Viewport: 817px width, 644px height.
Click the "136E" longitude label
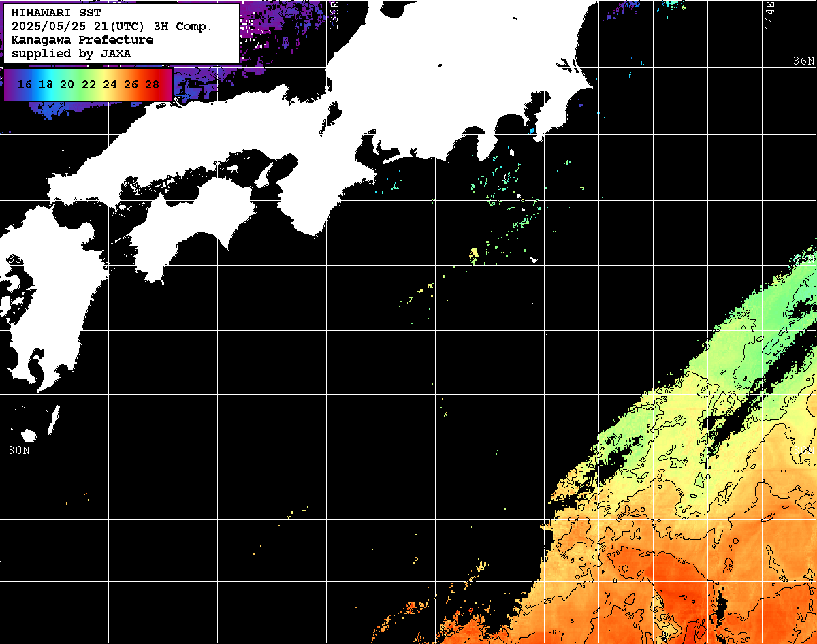[x=334, y=15]
